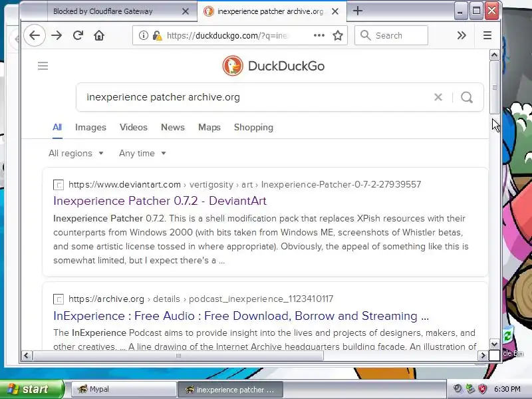Image resolution: width=532 pixels, height=399 pixels.
Task: Bookmark this page with the star icon
Action: tap(338, 35)
